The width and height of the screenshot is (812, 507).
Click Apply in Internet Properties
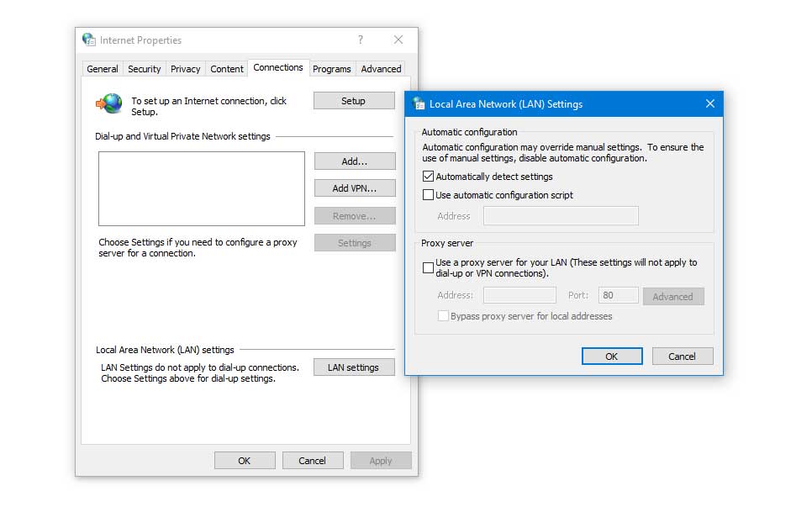click(381, 460)
